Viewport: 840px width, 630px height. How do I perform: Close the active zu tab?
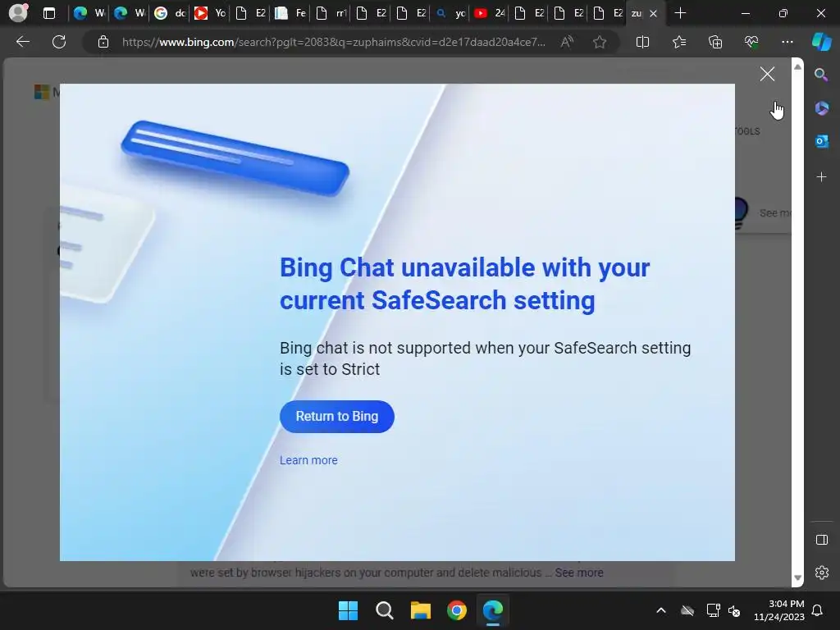(x=653, y=13)
